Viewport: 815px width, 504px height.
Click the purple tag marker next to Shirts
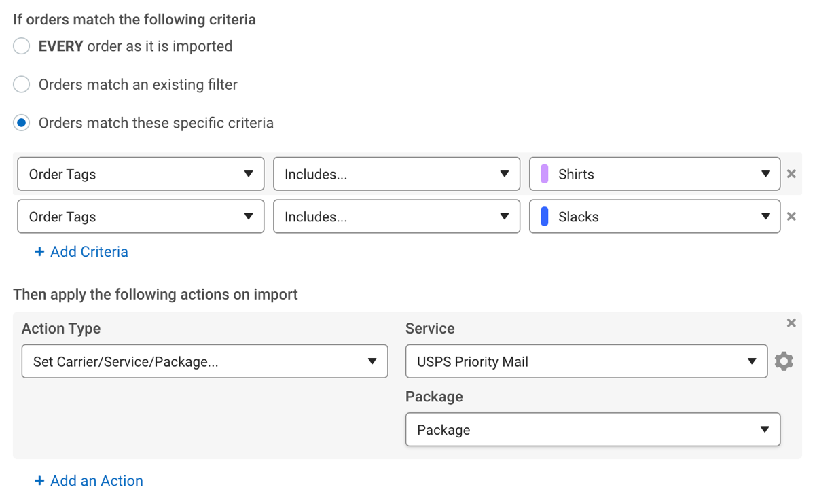pyautogui.click(x=543, y=173)
